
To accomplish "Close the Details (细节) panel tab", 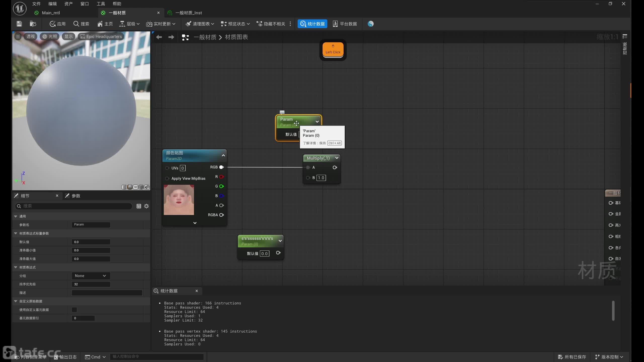I will (x=57, y=196).
